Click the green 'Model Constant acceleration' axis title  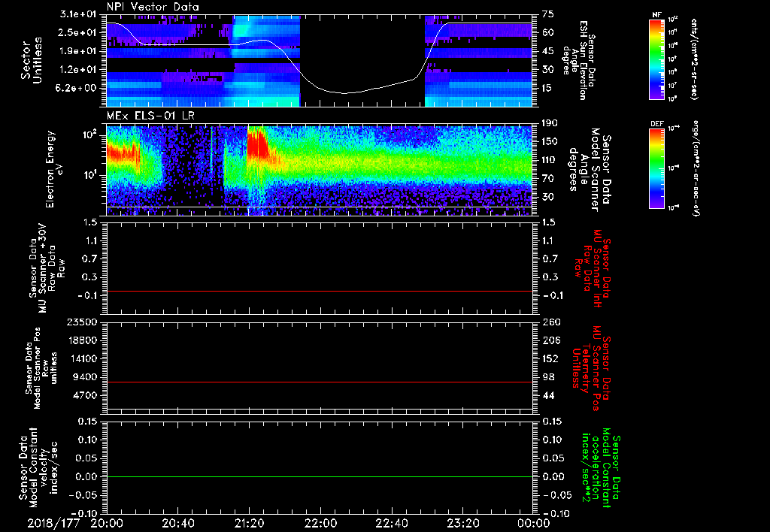601,468
